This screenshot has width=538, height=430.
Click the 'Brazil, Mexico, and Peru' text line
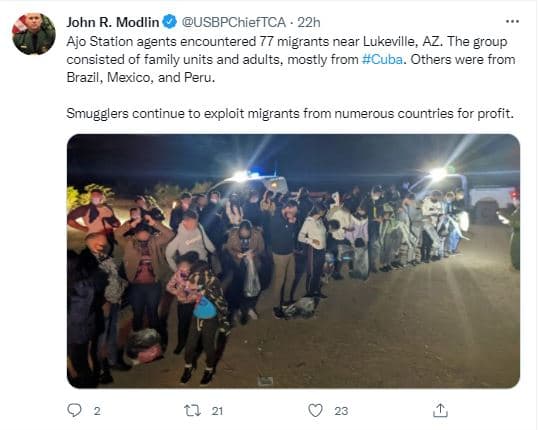click(x=140, y=77)
